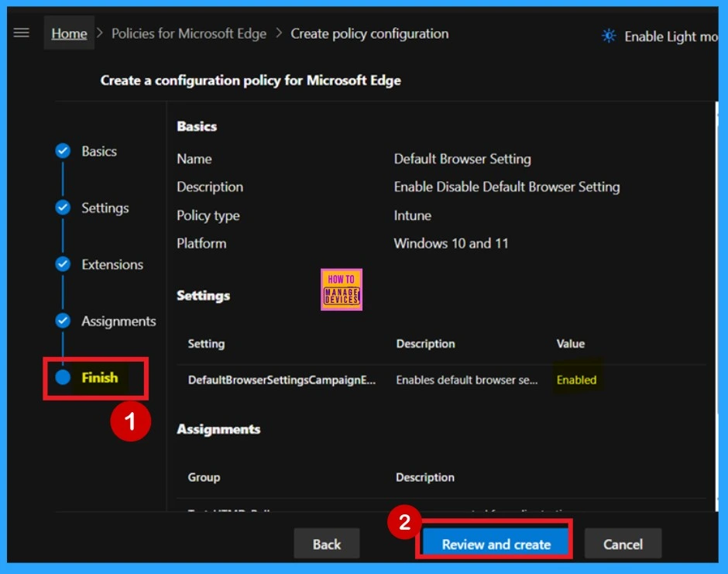
Task: Click the Value column header
Action: [x=571, y=344]
